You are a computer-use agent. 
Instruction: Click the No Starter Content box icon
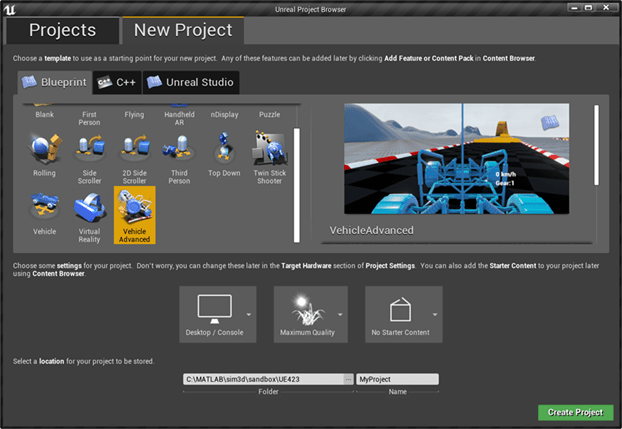click(400, 310)
